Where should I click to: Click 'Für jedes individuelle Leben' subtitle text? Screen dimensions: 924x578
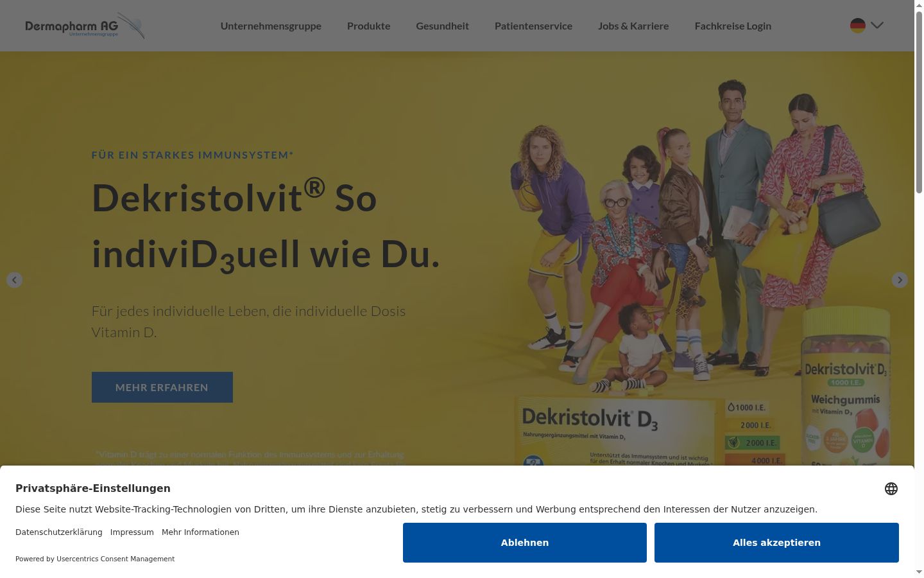click(248, 321)
